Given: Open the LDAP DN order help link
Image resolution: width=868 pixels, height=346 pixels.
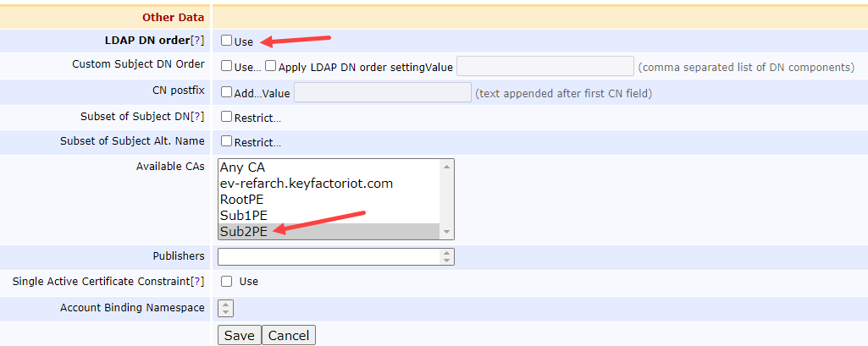Looking at the screenshot, I should click(x=197, y=41).
